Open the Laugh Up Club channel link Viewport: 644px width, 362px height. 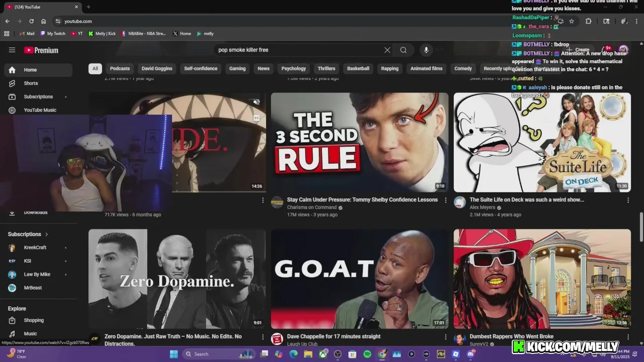302,344
